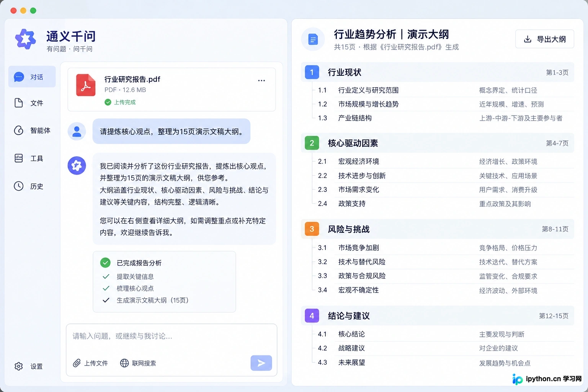The image size is (588, 392).
Task: Click outline row 4.3 未来展望
Action: [x=444, y=363]
